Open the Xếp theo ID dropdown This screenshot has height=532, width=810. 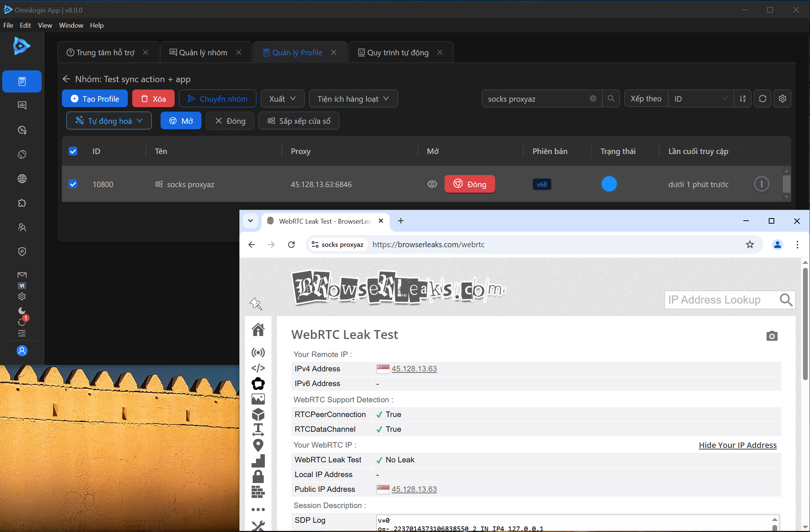700,99
